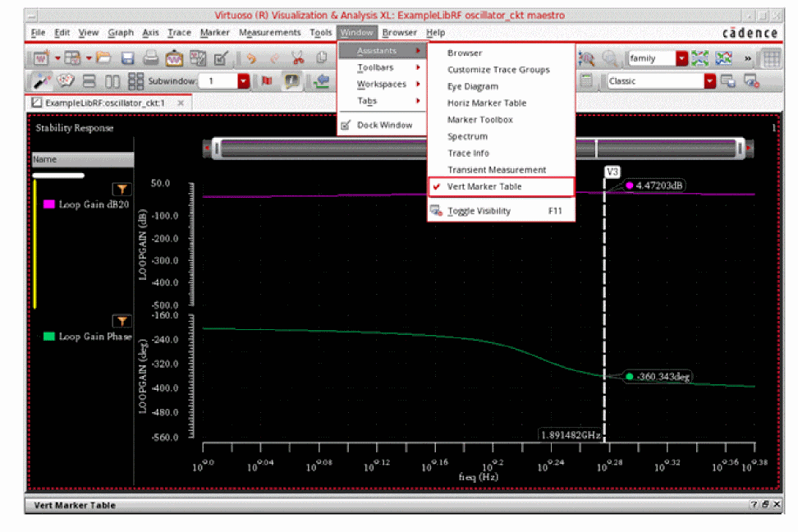Click the undo arrow icon
The image size is (798, 532).
(252, 58)
